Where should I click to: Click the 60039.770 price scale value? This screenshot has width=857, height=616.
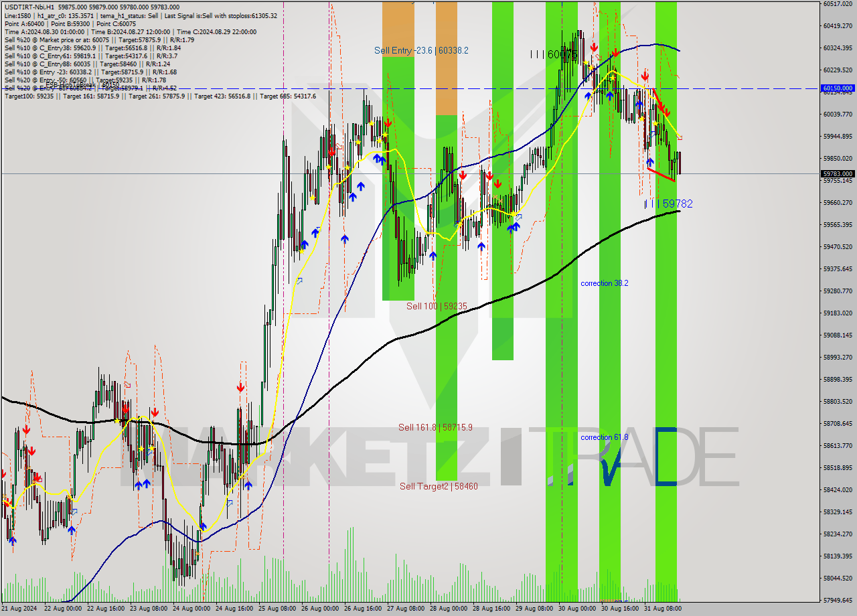838,114
